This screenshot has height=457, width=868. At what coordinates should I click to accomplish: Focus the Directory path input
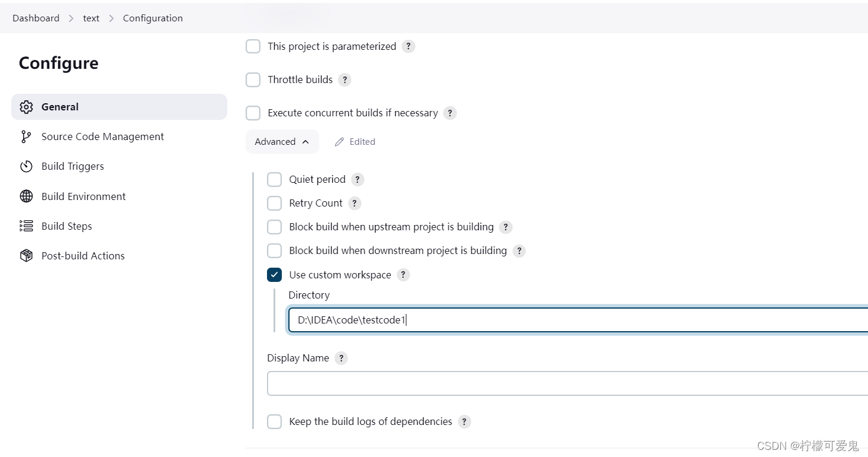point(576,320)
